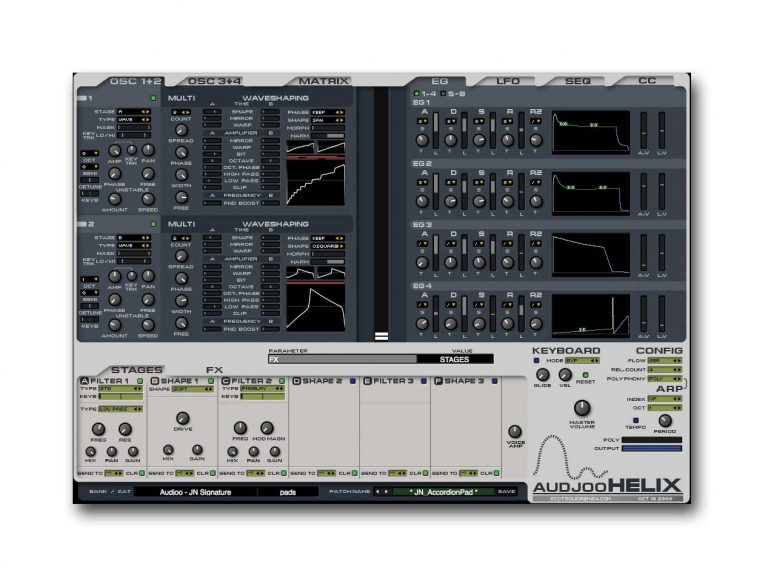768x576 pixels.
Task: Open Keyboard Mode selector
Action: point(582,360)
